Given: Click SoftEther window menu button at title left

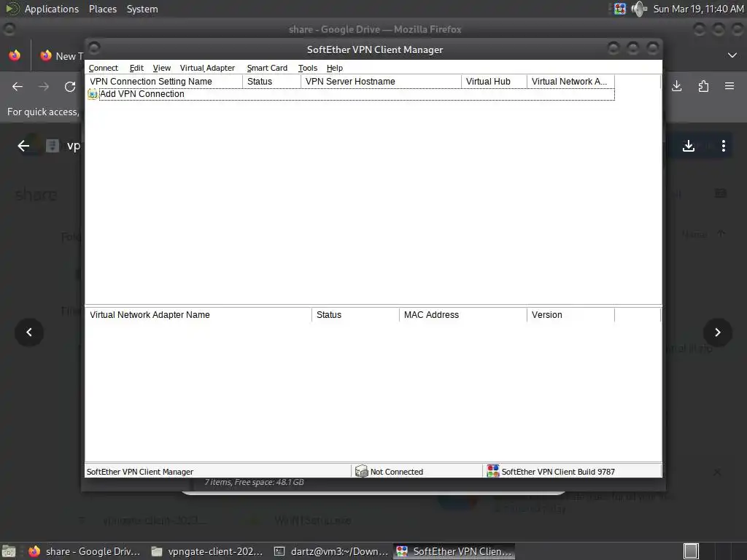Looking at the screenshot, I should 94,47.
